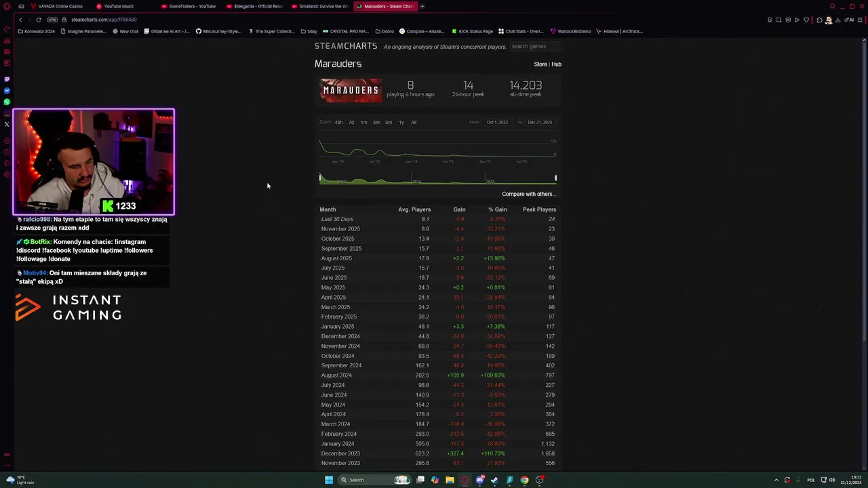Click the From date field Oct 1, 2022
The width and height of the screenshot is (868, 488).
point(497,122)
